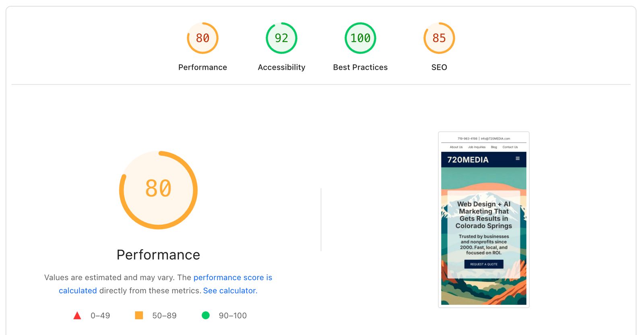Jump to the SEO category label
The image size is (644, 335).
(439, 67)
